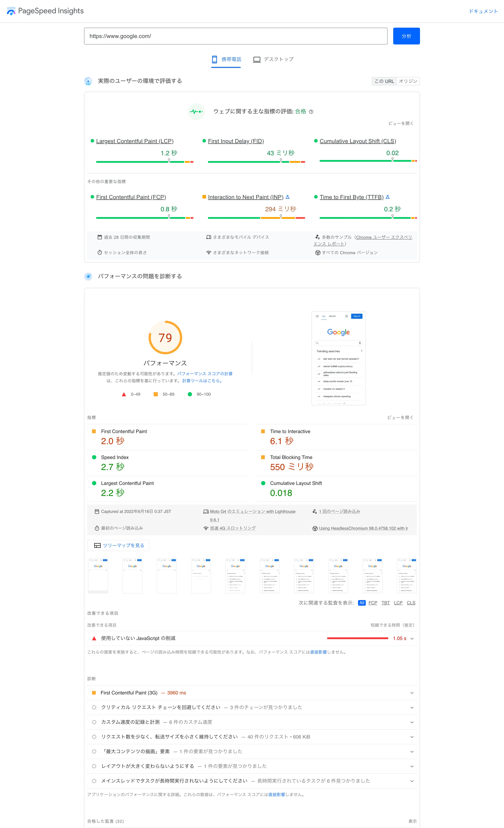Click the mobile phone icon in the 携帯電話 tab
504x828 pixels.
pos(214,60)
